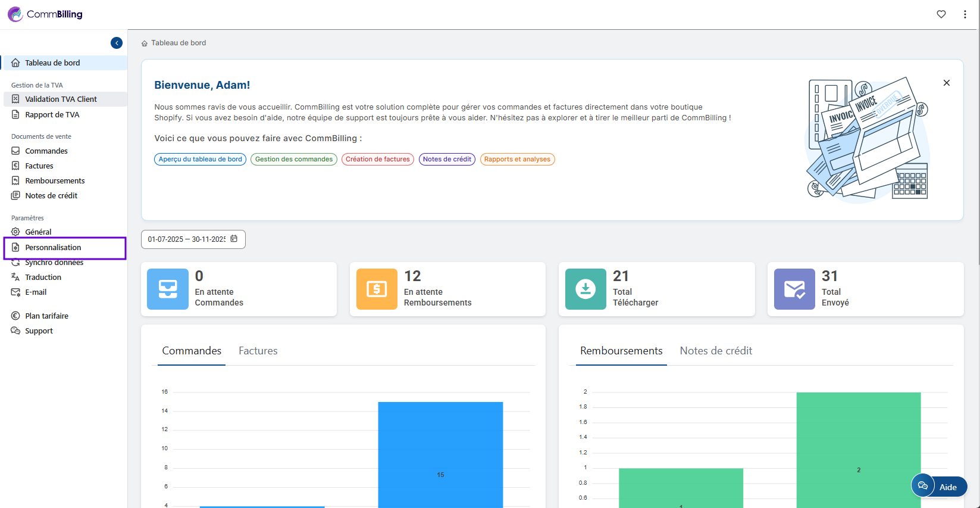Switch to the Factures chart tab

[x=258, y=351]
